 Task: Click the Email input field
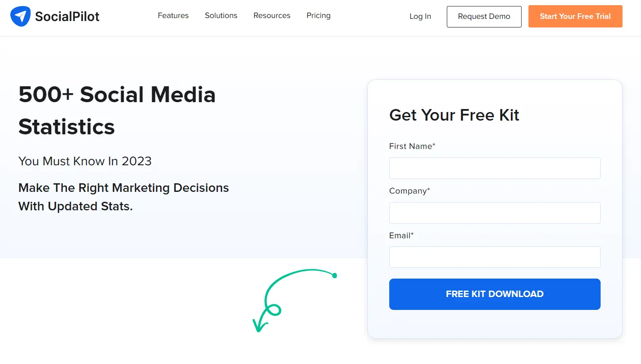pos(494,257)
